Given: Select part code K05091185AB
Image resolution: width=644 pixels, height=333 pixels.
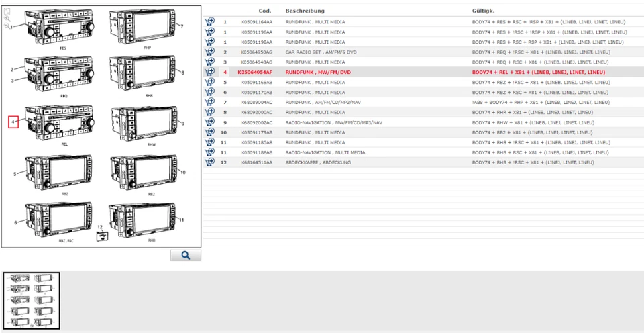Looking at the screenshot, I should [x=256, y=142].
